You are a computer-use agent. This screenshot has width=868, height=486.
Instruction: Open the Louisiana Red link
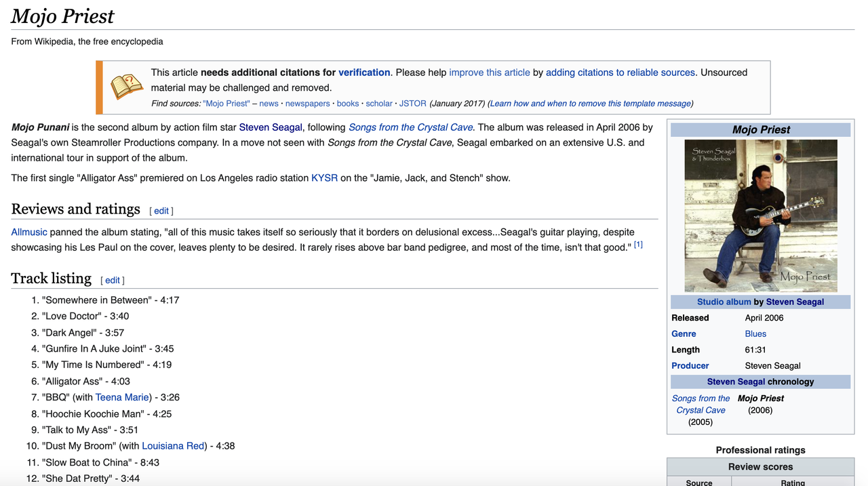173,446
